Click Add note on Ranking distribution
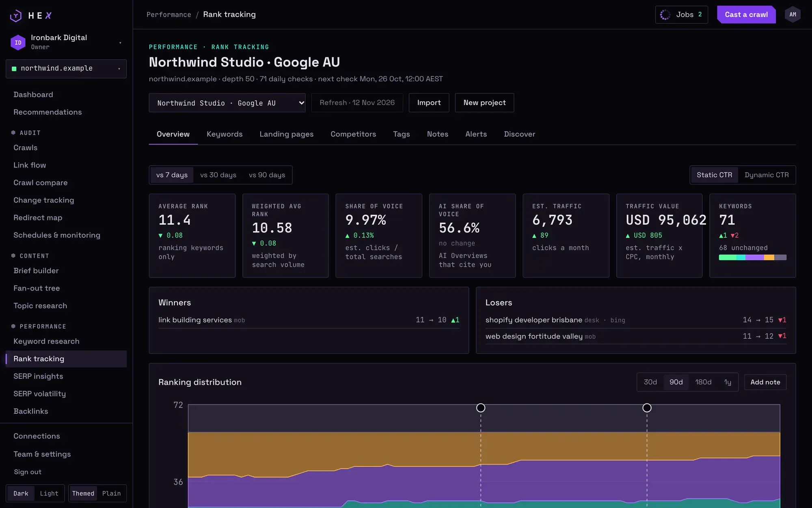 [x=765, y=382]
